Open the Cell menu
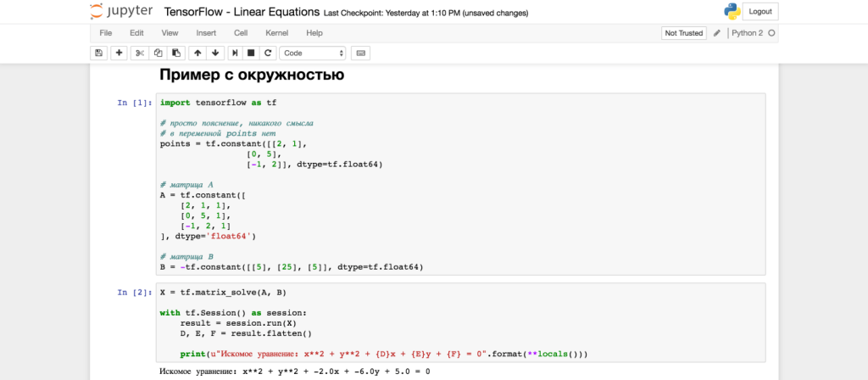 (x=241, y=33)
